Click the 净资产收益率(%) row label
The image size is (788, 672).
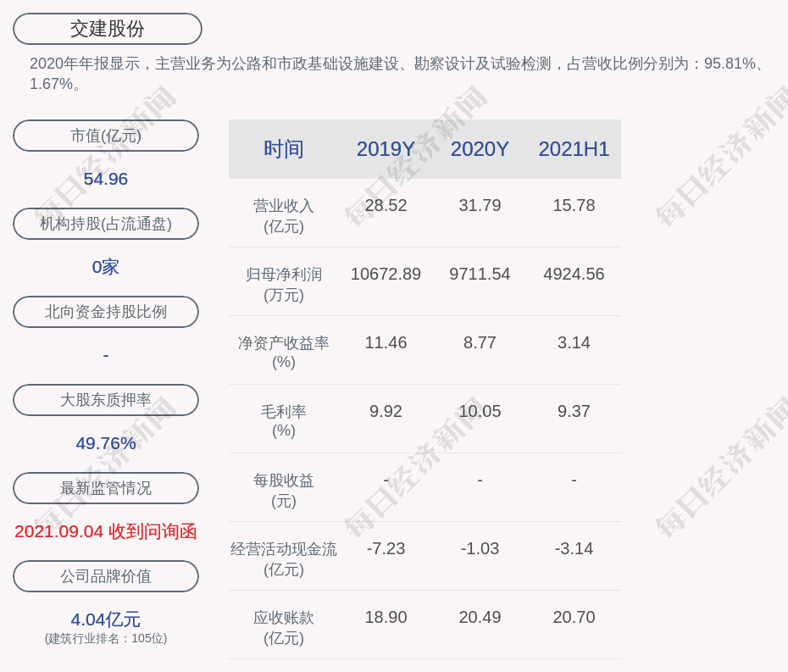284,353
